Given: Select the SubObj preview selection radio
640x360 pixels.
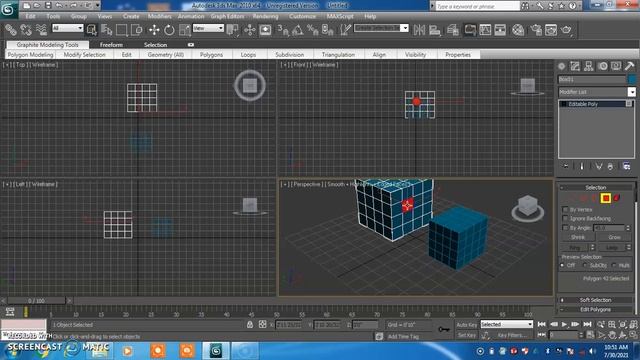Looking at the screenshot, I should point(585,265).
